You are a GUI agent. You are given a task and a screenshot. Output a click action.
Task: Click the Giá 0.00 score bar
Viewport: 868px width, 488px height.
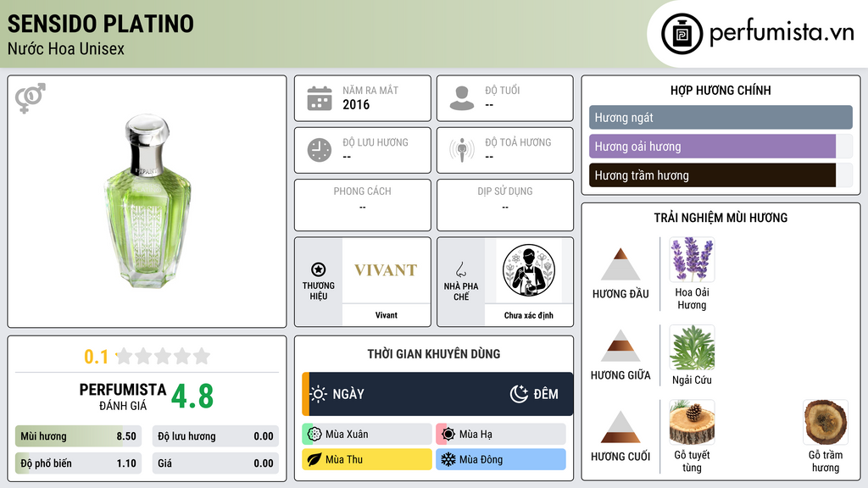tap(215, 463)
